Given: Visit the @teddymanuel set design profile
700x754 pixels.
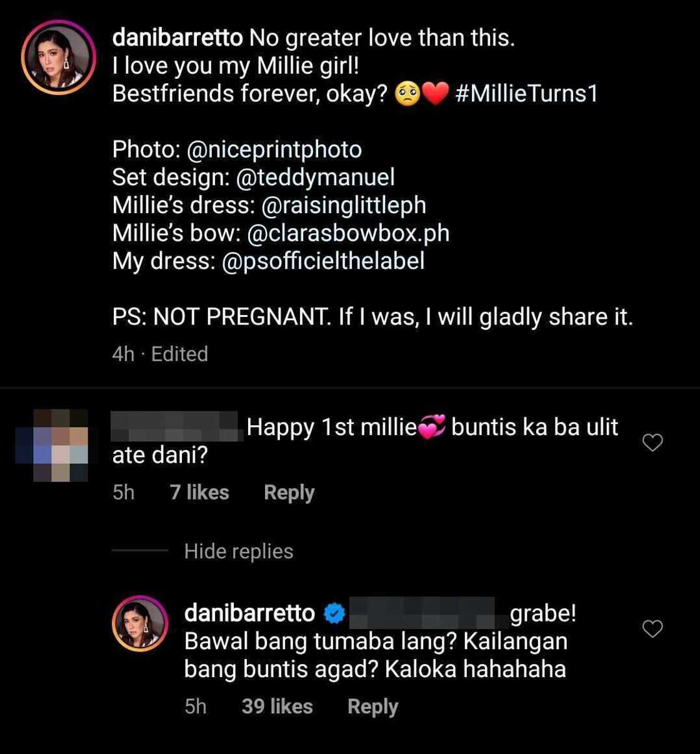Looking at the screenshot, I should click(316, 178).
